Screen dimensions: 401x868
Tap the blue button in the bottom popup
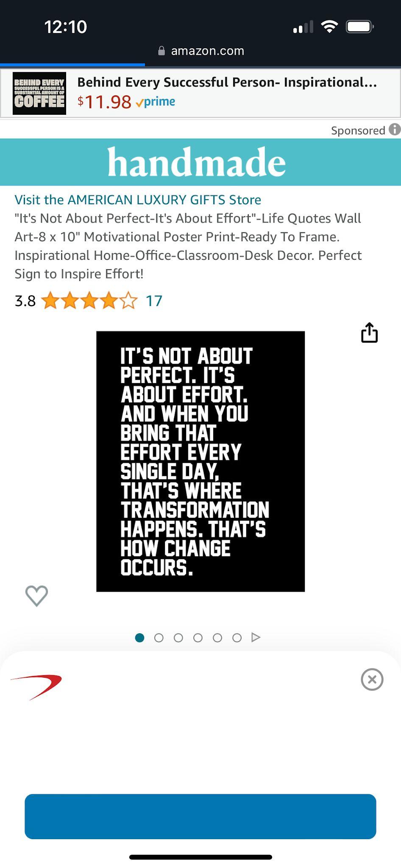200,816
